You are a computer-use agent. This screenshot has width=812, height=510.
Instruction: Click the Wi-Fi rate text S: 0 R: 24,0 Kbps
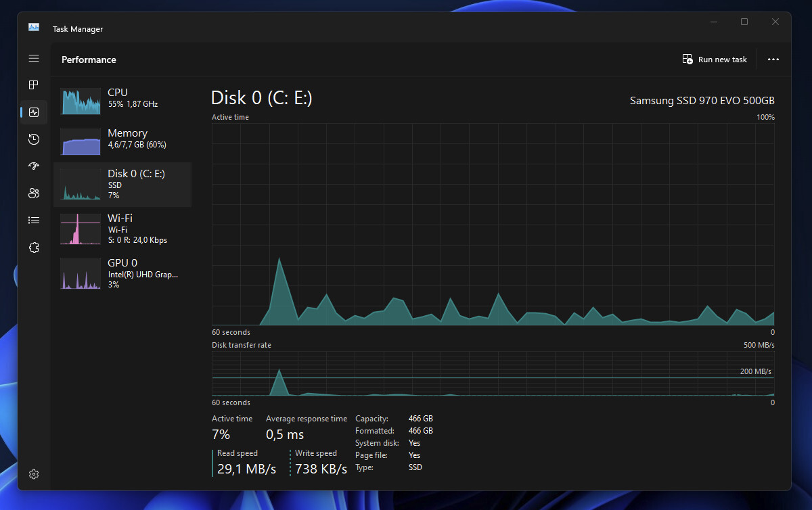tap(138, 240)
